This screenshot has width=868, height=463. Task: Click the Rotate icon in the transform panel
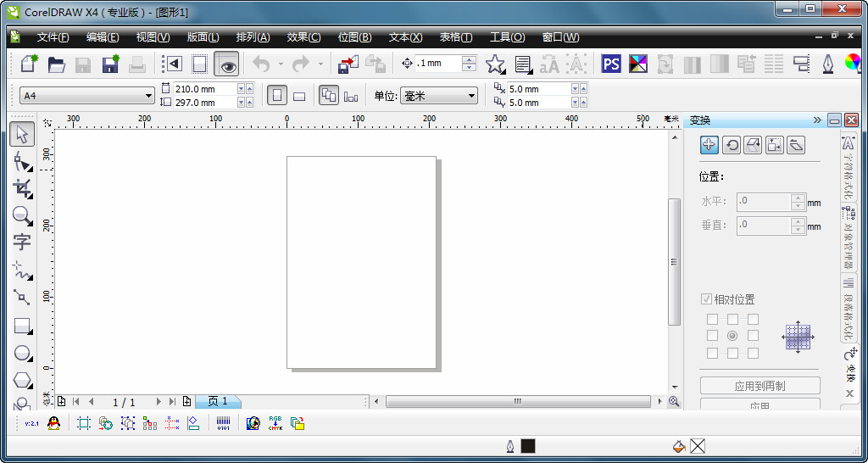point(731,145)
